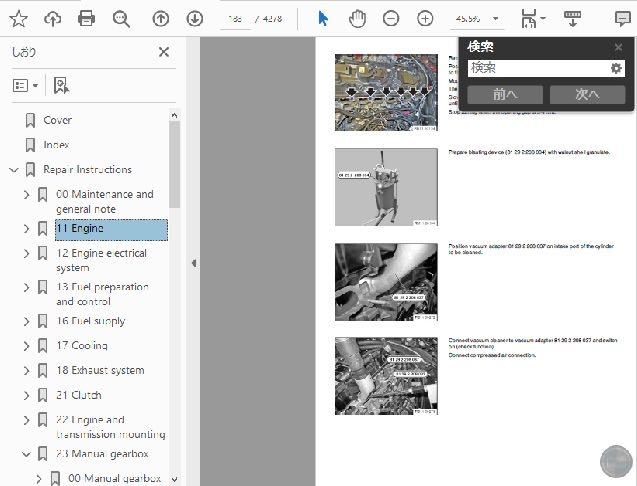Expand 12 Engine electrical system
Screen dimensions: 637x486
tap(26, 254)
